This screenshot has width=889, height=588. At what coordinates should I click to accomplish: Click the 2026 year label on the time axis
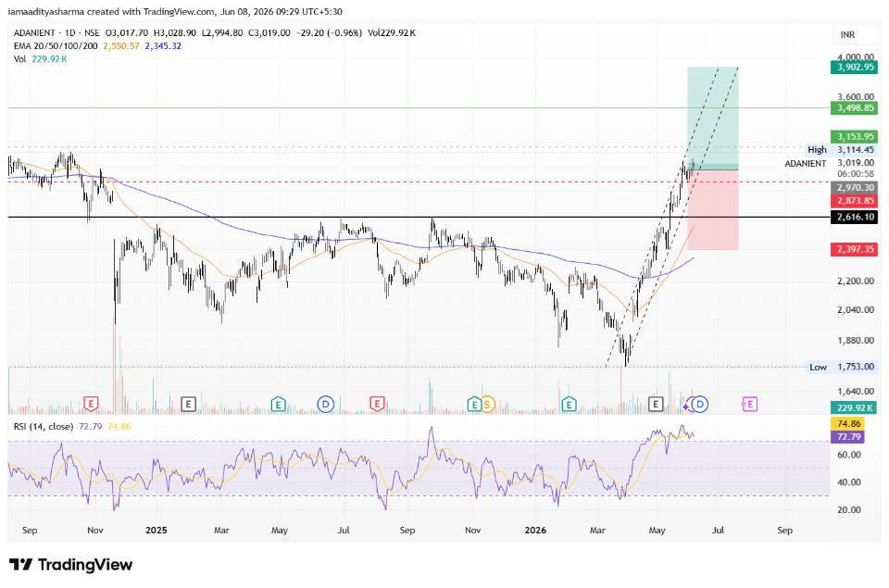click(535, 531)
